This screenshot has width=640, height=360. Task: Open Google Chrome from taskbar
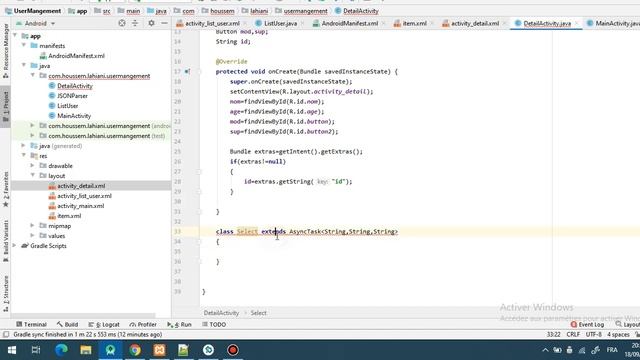pos(135,350)
